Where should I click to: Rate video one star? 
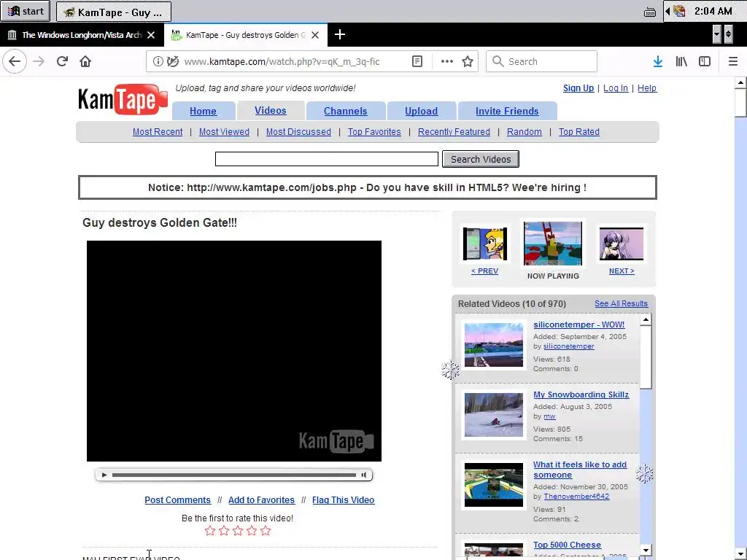(x=210, y=531)
